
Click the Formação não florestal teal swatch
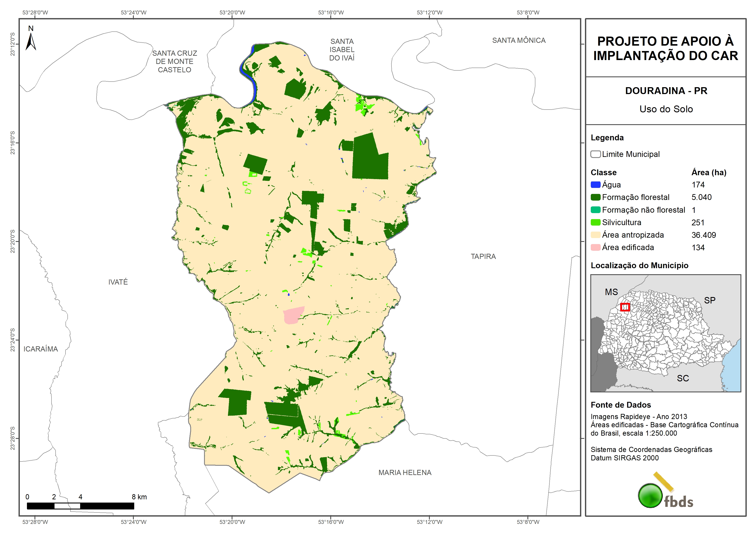(595, 210)
